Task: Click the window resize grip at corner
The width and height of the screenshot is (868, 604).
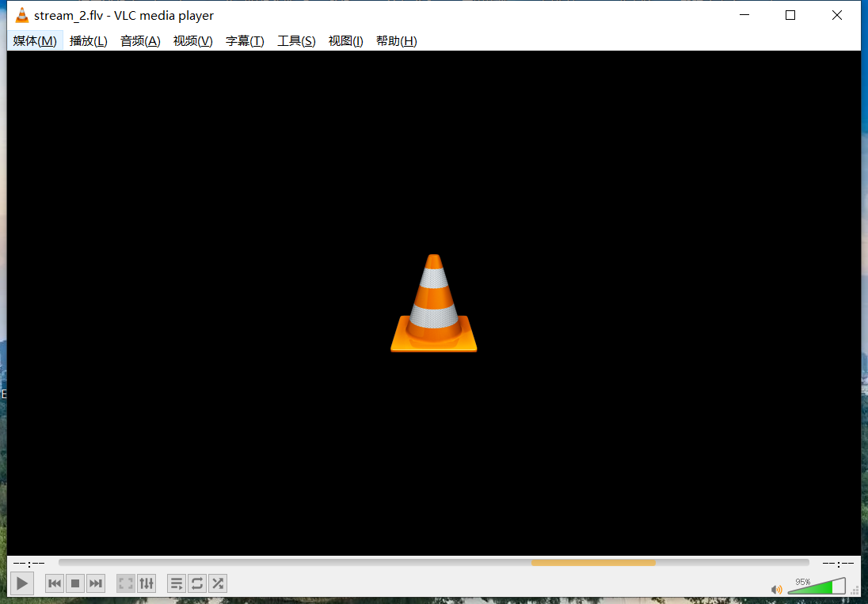Action: click(855, 591)
